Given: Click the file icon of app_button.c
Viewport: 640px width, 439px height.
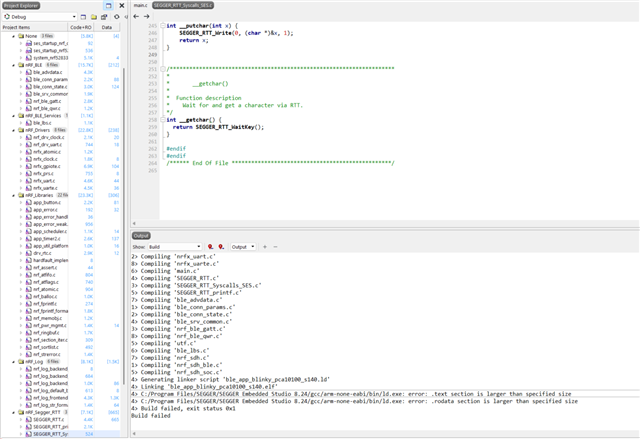Looking at the screenshot, I should click(x=29, y=202).
